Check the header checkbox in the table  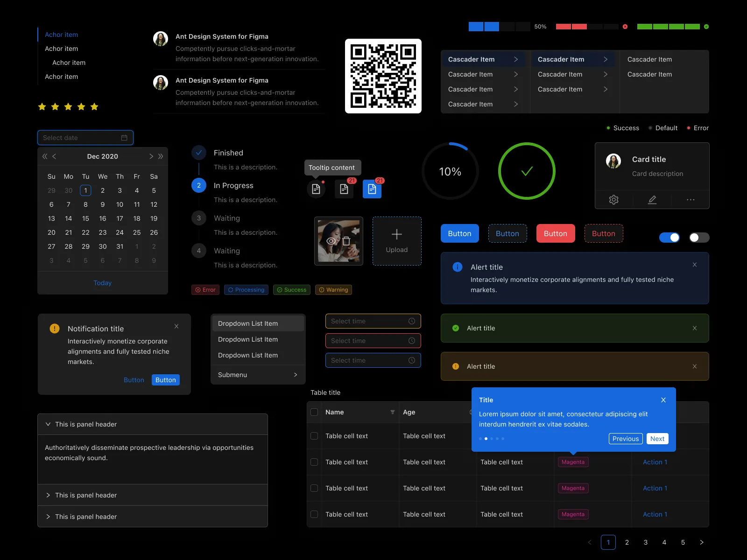(x=314, y=412)
